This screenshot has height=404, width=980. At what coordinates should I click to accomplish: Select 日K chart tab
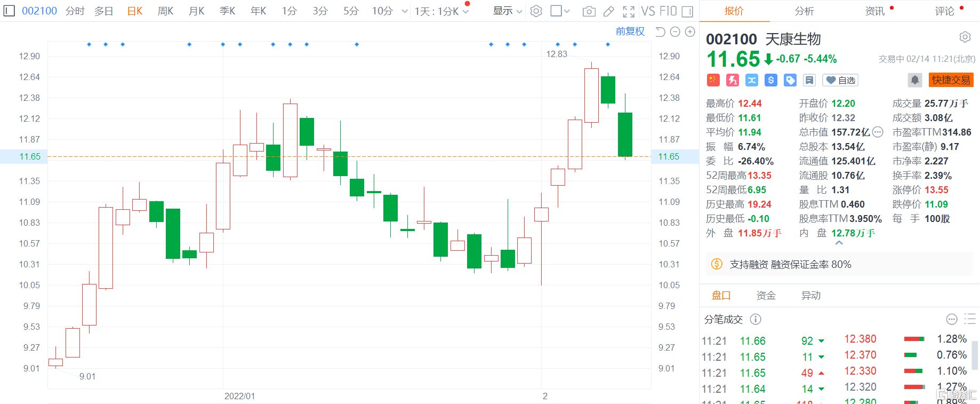click(x=135, y=11)
